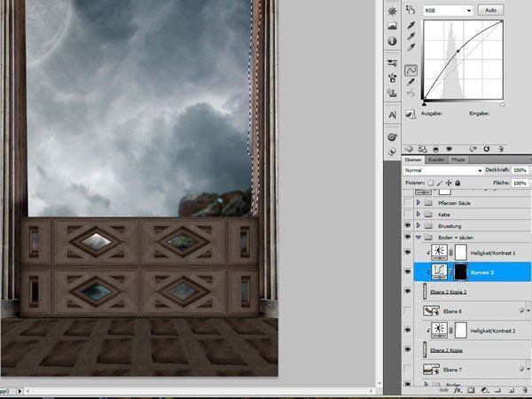Hide Ebene 2 Kopie 2 layer
532x399 pixels.
point(408,291)
